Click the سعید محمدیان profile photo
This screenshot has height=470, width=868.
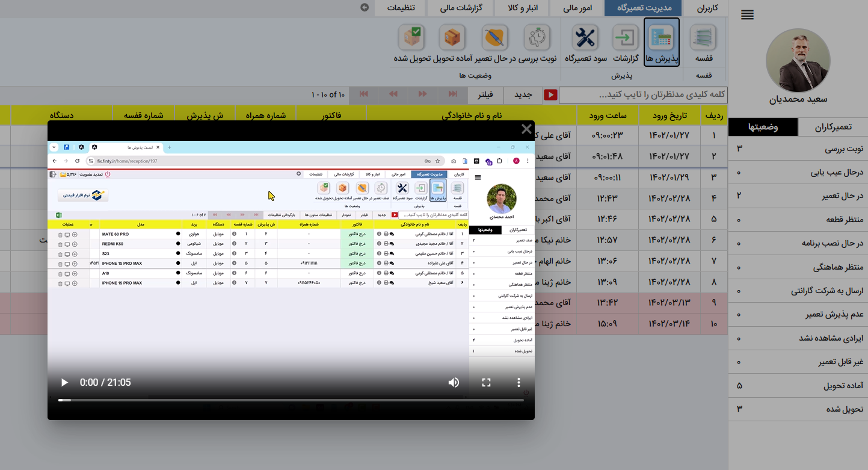[798, 60]
